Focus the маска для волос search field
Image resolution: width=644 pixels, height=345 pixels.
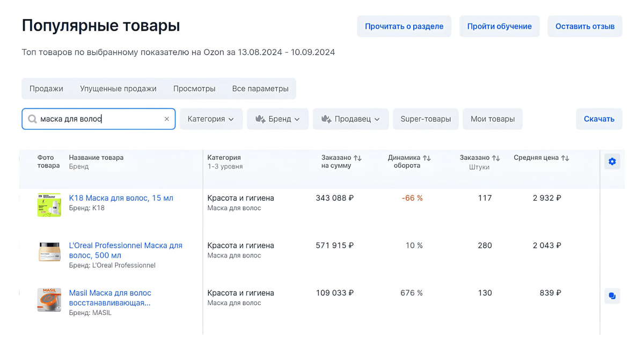coord(99,119)
